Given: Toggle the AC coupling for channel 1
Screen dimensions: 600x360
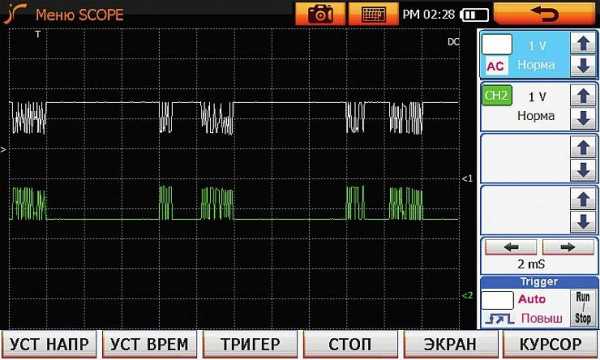Looking at the screenshot, I should pyautogui.click(x=496, y=66).
